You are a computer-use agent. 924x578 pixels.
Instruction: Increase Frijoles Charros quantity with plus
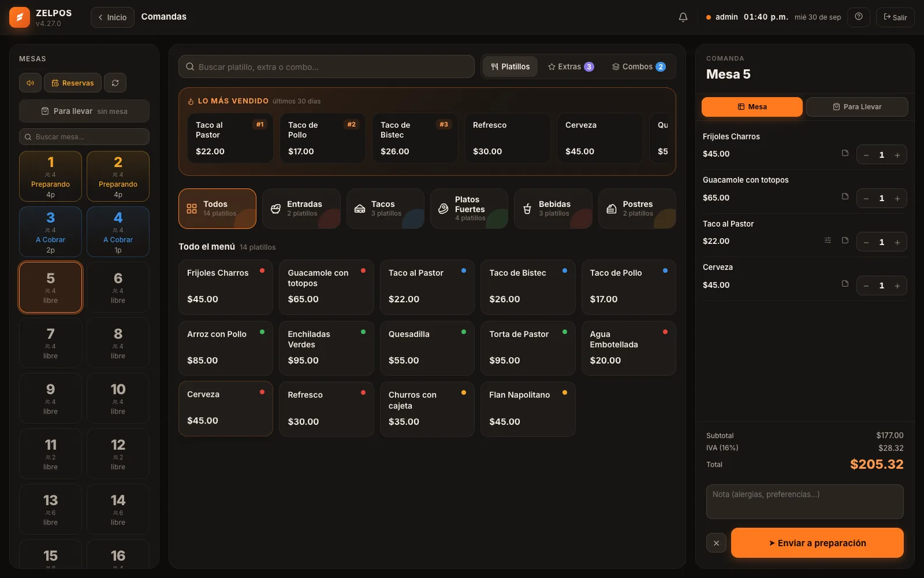click(897, 155)
